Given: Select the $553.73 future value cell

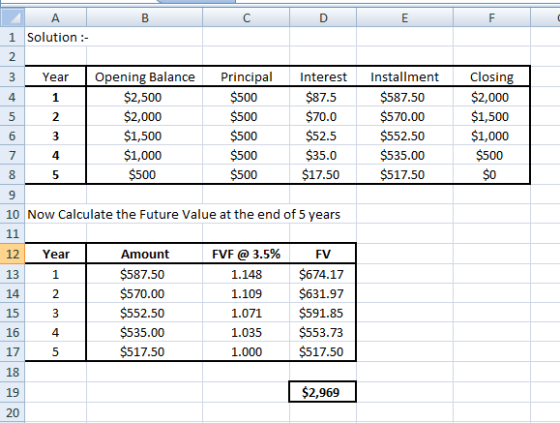Looking at the screenshot, I should pos(323,332).
